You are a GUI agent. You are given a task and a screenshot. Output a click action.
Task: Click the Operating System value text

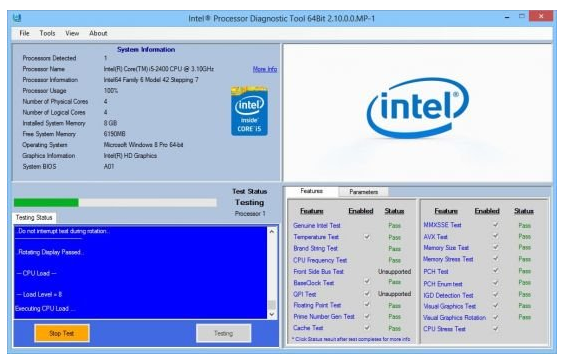(x=143, y=145)
